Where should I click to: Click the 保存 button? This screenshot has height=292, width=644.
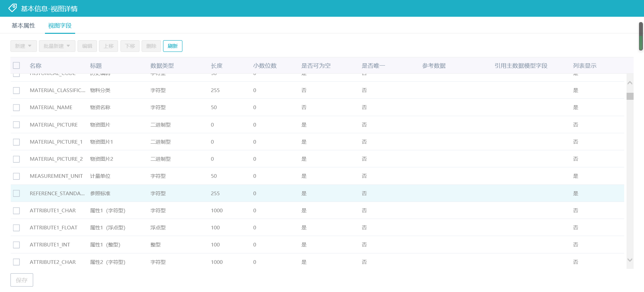(x=22, y=280)
